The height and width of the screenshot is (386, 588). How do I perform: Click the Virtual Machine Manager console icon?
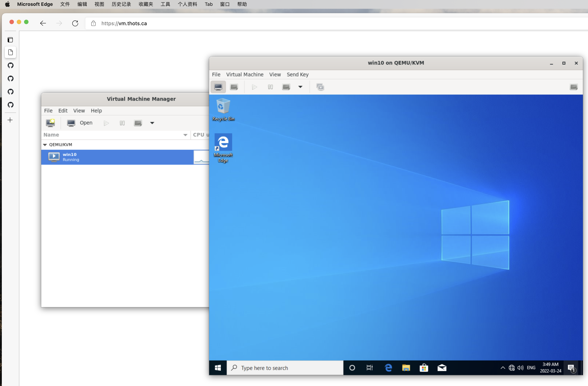tap(71, 123)
